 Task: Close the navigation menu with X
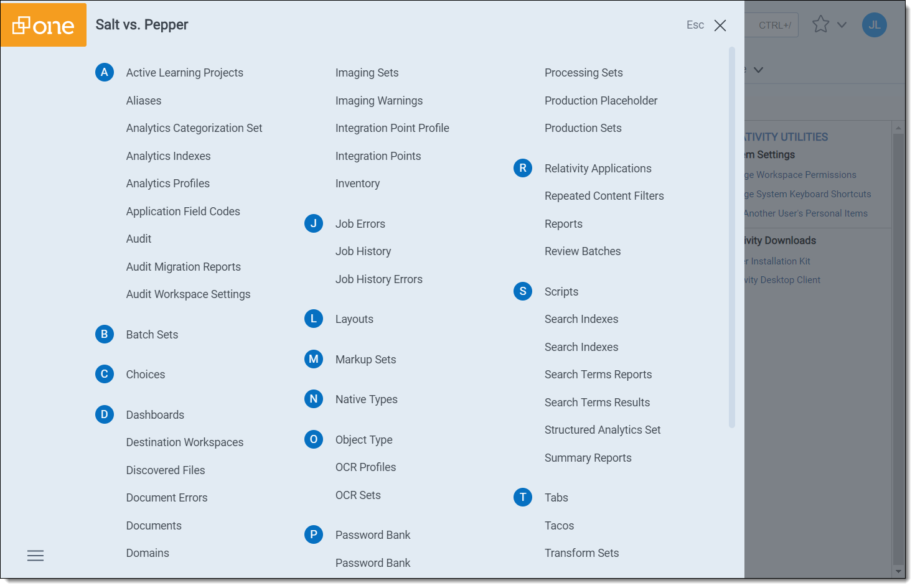click(720, 26)
